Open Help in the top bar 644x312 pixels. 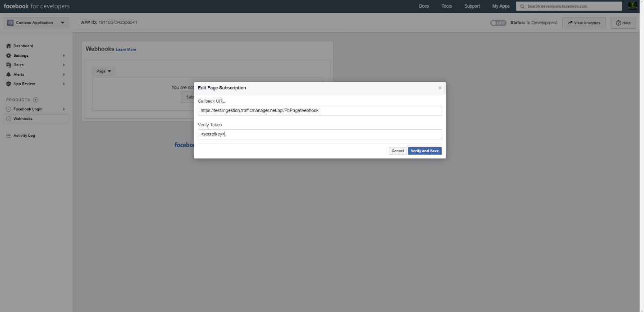tap(622, 23)
